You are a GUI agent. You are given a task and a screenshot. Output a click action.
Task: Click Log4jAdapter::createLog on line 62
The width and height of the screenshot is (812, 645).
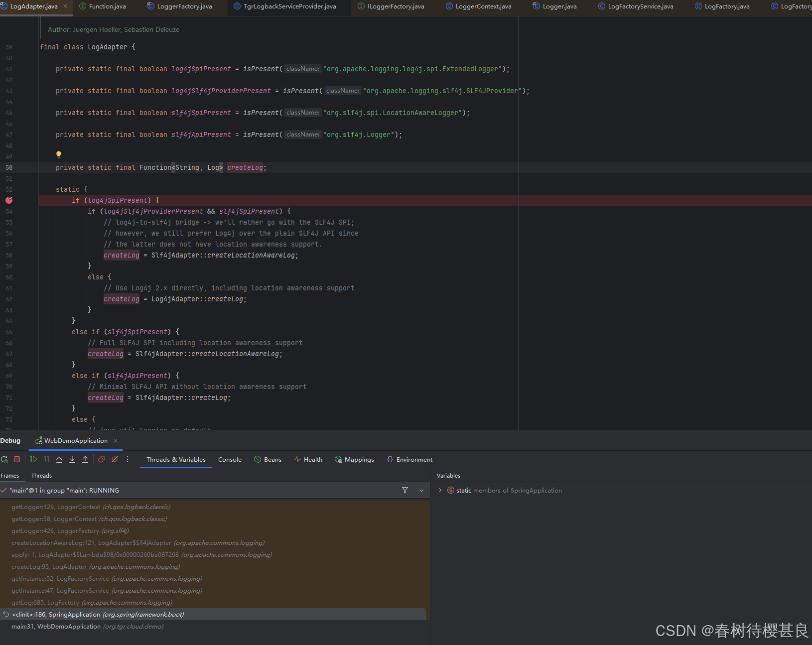(x=197, y=299)
